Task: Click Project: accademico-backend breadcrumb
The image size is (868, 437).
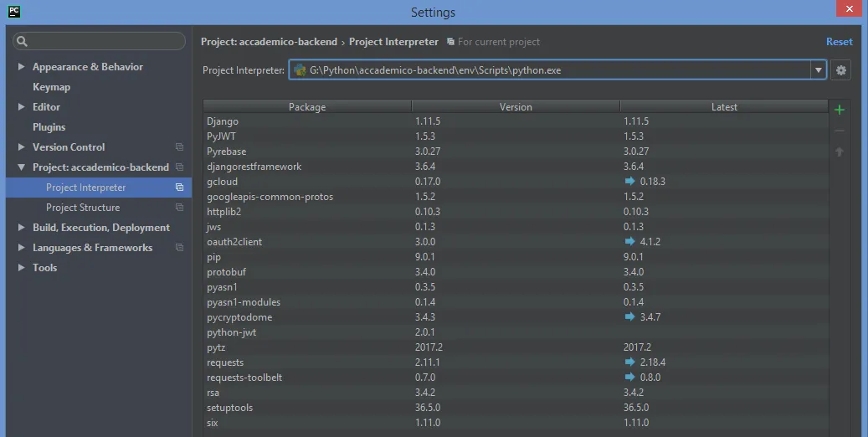Action: (x=269, y=42)
